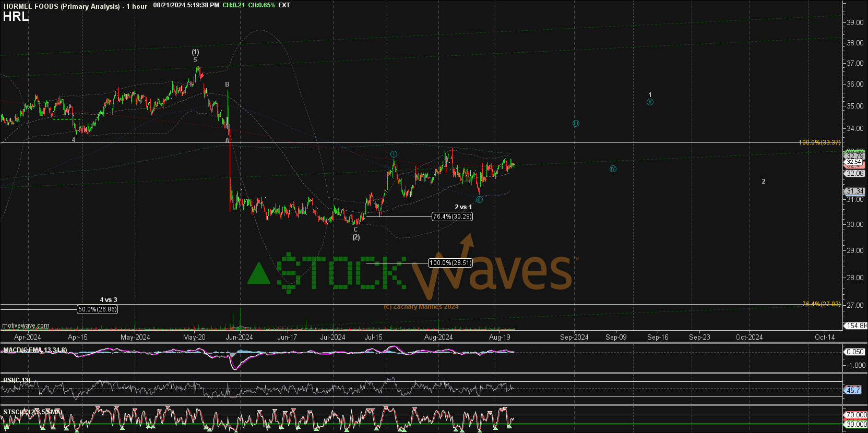Click the CH:0.65% percent change value
This screenshot has width=868, height=433.
(261, 5)
